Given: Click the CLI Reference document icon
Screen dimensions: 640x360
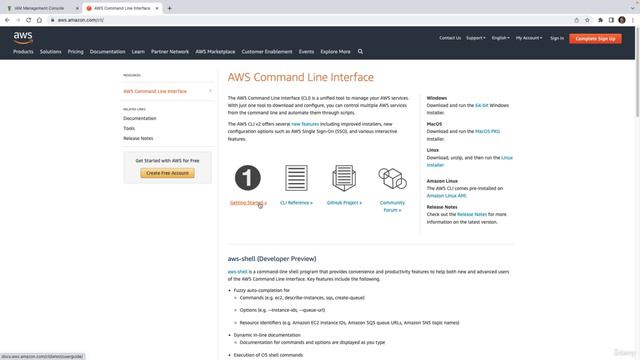Looking at the screenshot, I should tap(296, 178).
